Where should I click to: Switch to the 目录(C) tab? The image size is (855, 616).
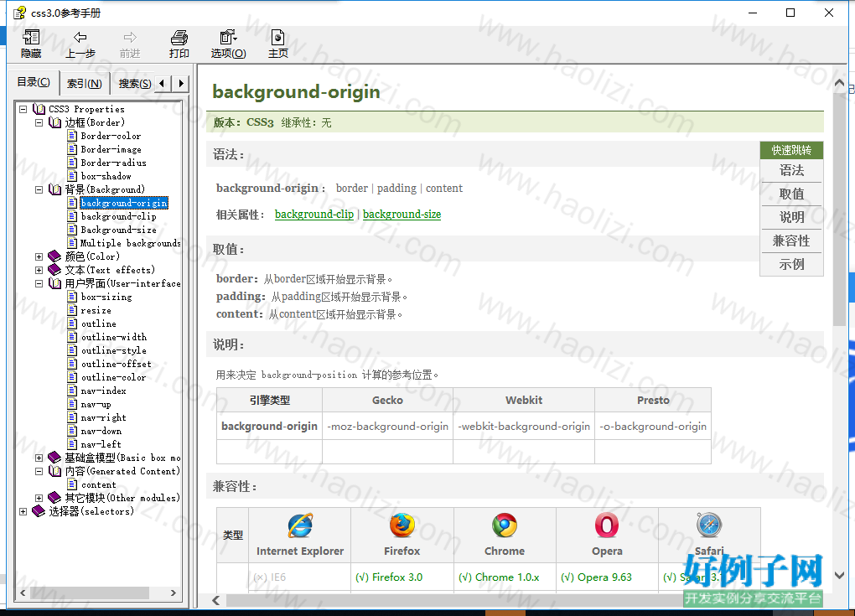[x=34, y=82]
